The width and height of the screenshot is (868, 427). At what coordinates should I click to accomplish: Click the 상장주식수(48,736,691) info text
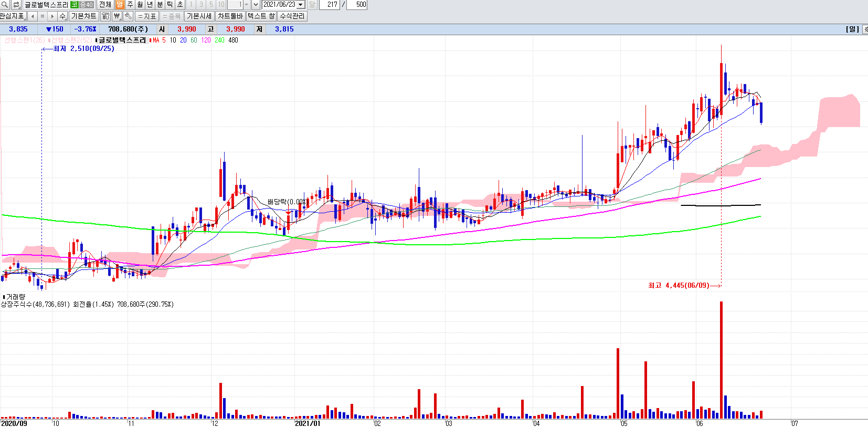click(35, 305)
